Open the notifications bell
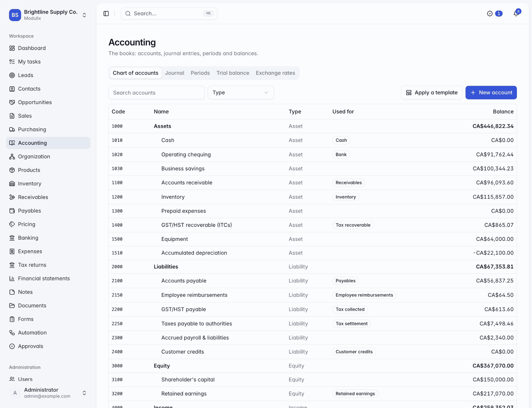This screenshot has height=408, width=532. point(516,13)
